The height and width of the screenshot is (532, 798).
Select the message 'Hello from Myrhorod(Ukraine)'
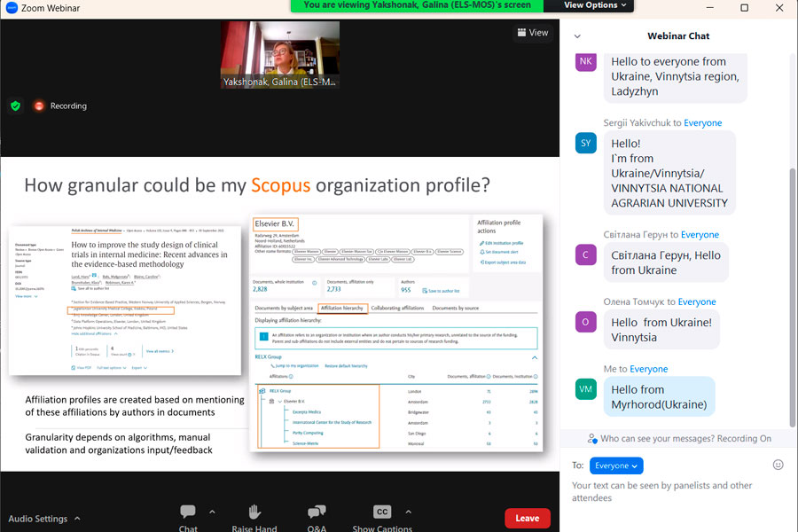pos(659,397)
